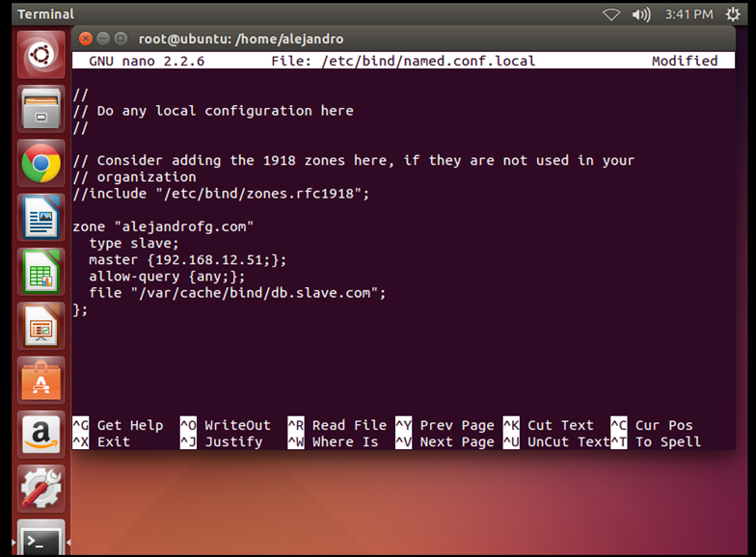Click the ^C Cur Pos shortcut
This screenshot has width=756, height=557.
pyautogui.click(x=652, y=426)
